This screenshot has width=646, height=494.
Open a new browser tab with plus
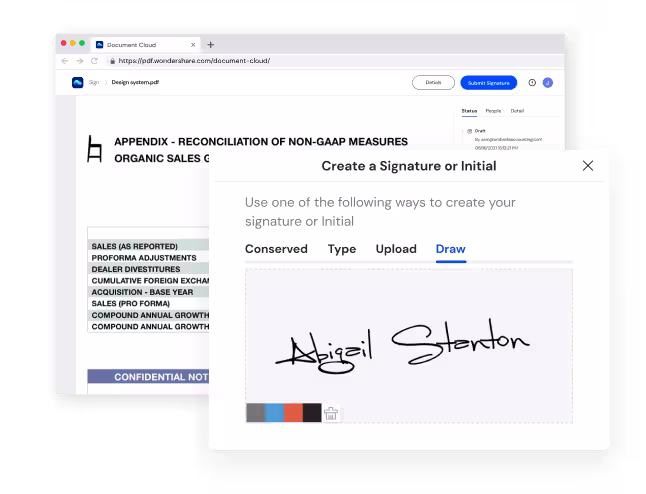point(211,44)
